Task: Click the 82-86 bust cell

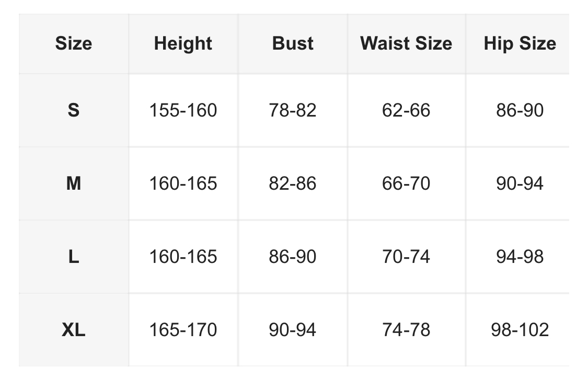Action: coord(293,183)
